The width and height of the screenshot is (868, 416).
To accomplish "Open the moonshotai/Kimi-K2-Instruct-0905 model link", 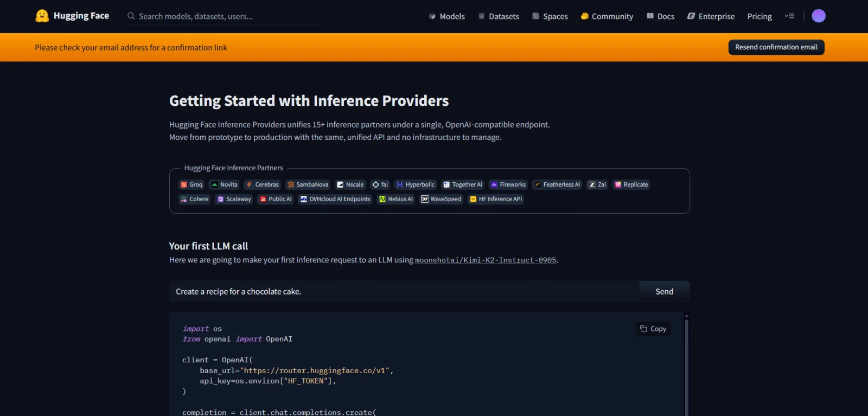I will click(486, 260).
